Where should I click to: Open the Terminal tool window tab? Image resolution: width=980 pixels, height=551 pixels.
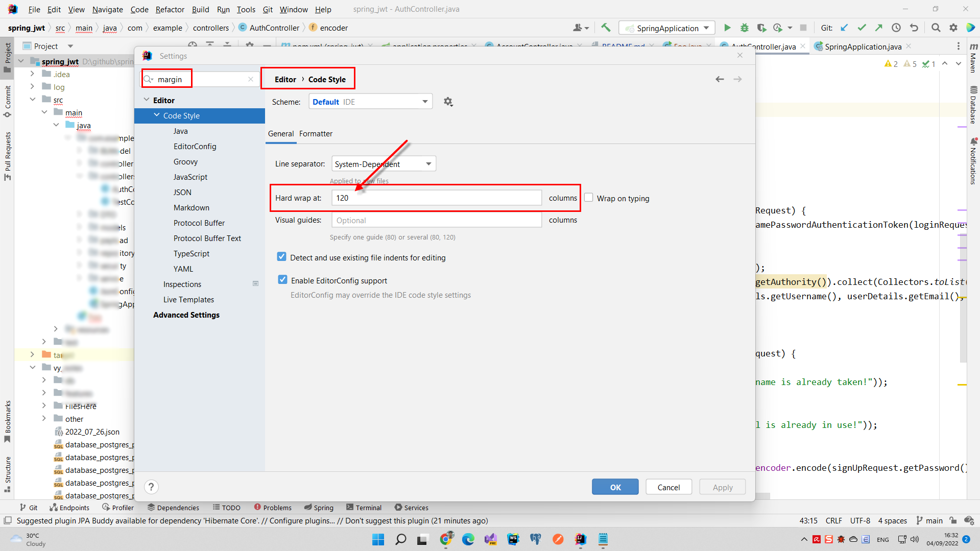(364, 508)
